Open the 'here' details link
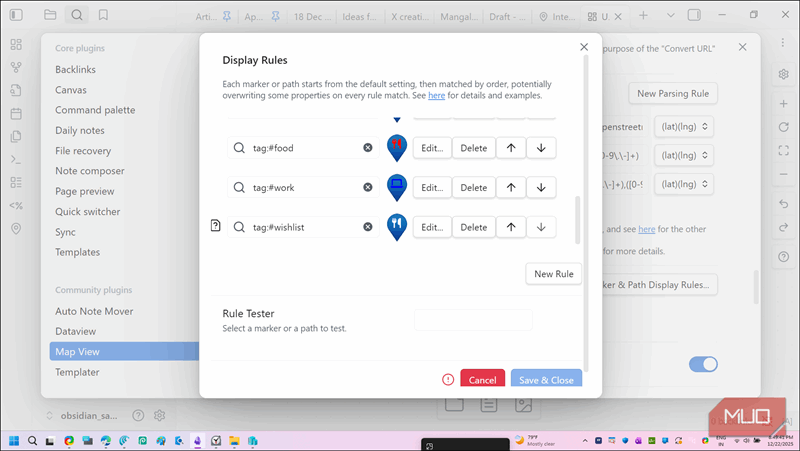The image size is (800, 451). (437, 96)
